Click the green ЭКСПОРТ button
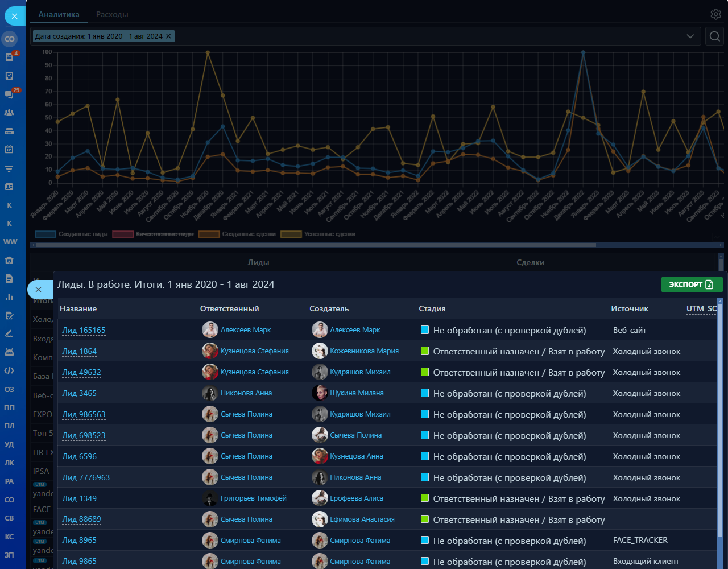Image resolution: width=728 pixels, height=569 pixels. tap(692, 284)
